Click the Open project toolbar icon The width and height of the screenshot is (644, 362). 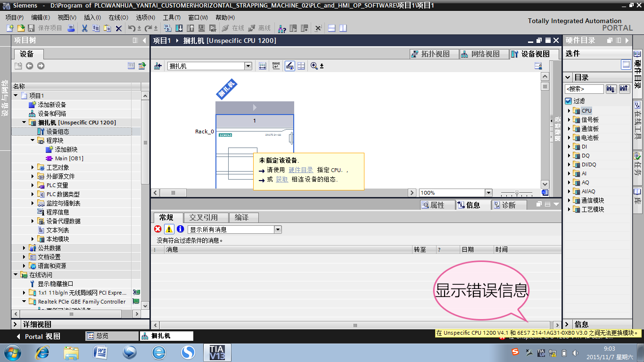pos(21,28)
